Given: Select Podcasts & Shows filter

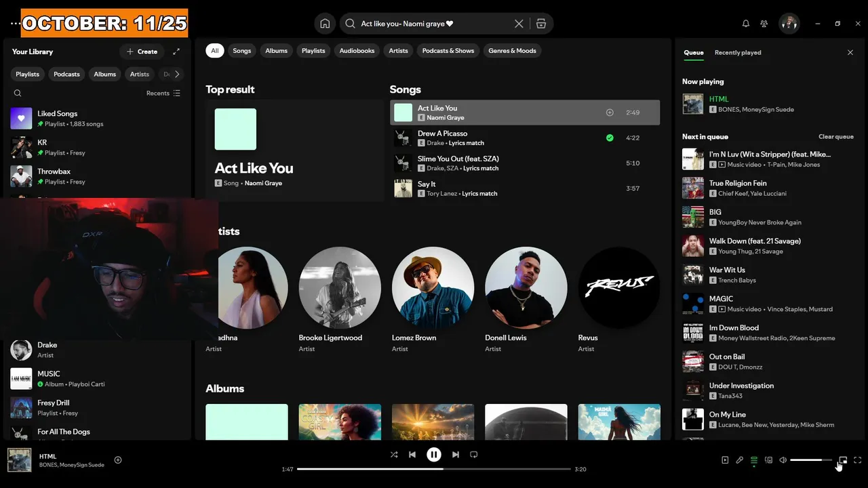Looking at the screenshot, I should click(448, 51).
